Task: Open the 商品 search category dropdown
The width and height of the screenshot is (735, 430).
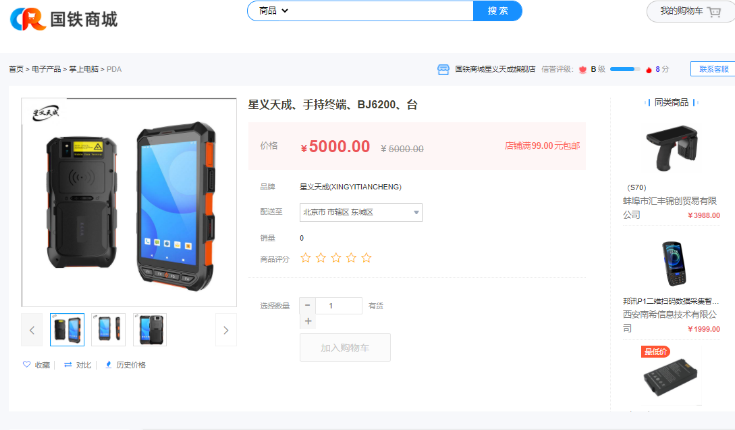Action: pos(273,10)
